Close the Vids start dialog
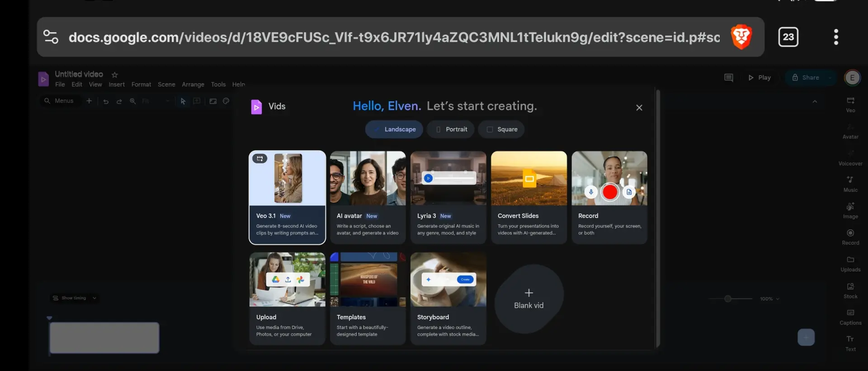The height and width of the screenshot is (371, 868). (x=639, y=108)
